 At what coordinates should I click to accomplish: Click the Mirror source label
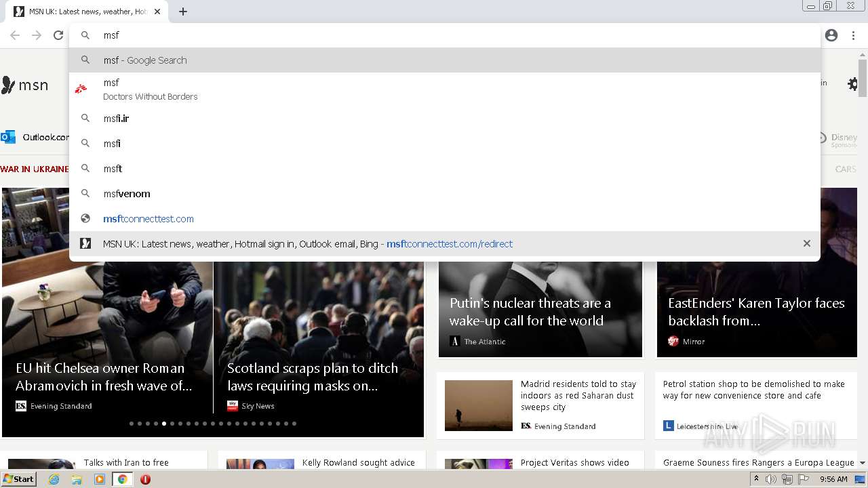tap(694, 342)
